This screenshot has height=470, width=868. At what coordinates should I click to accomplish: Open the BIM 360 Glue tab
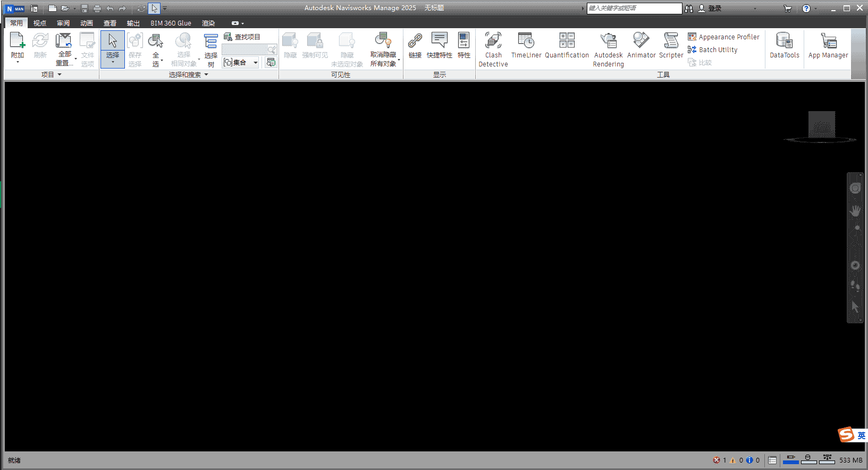pos(171,23)
